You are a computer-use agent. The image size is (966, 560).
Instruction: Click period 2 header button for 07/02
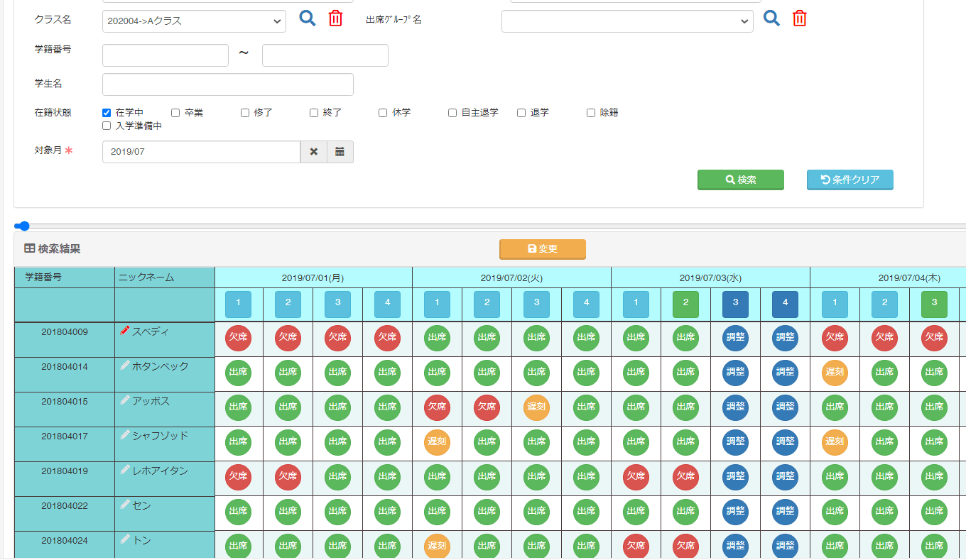(487, 304)
